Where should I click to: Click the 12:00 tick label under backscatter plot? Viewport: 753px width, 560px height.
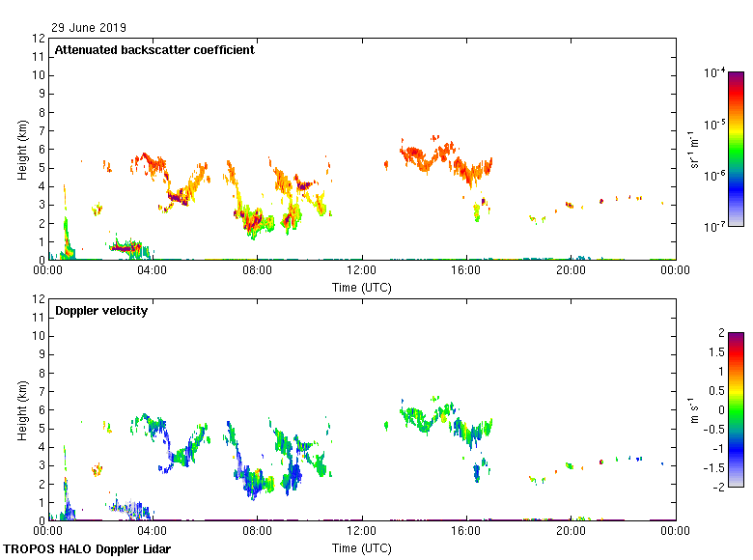tap(362, 271)
